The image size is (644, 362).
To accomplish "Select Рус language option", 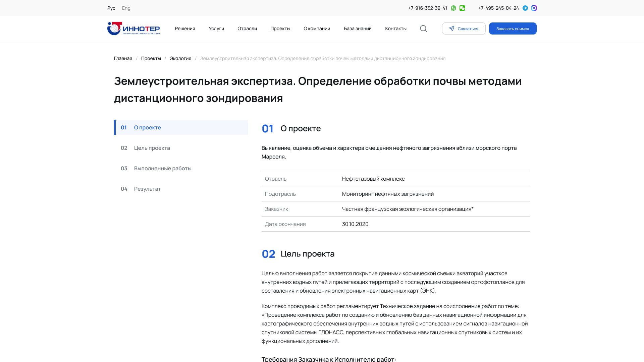I will click(x=111, y=8).
